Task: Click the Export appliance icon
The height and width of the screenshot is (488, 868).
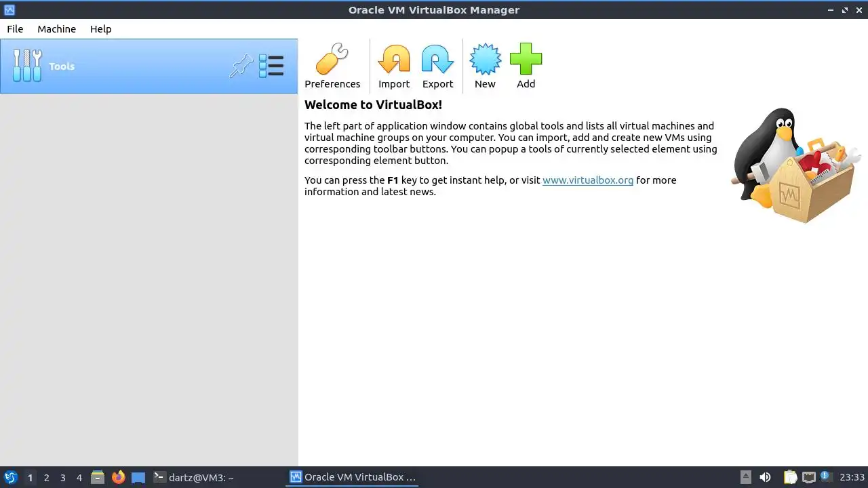Action: 437,60
